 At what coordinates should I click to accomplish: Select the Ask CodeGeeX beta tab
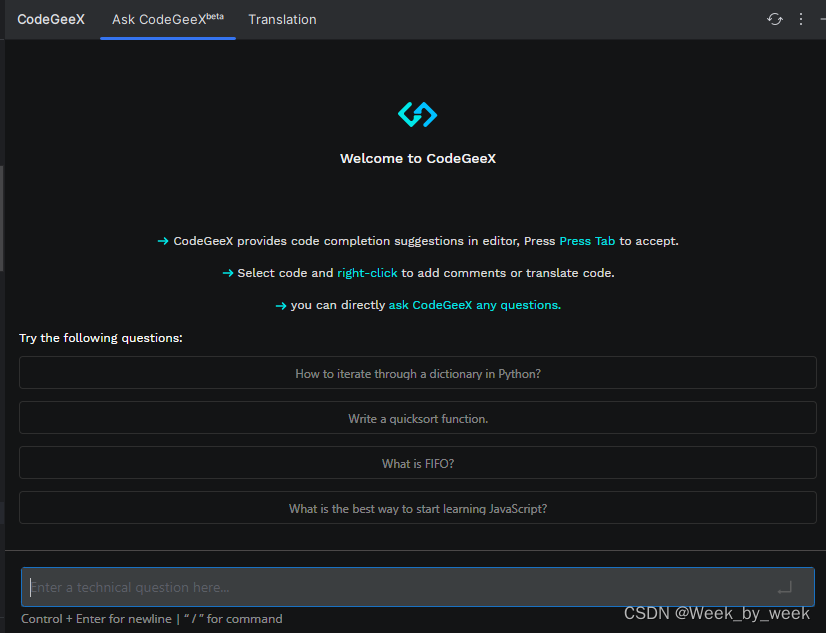pyautogui.click(x=168, y=19)
